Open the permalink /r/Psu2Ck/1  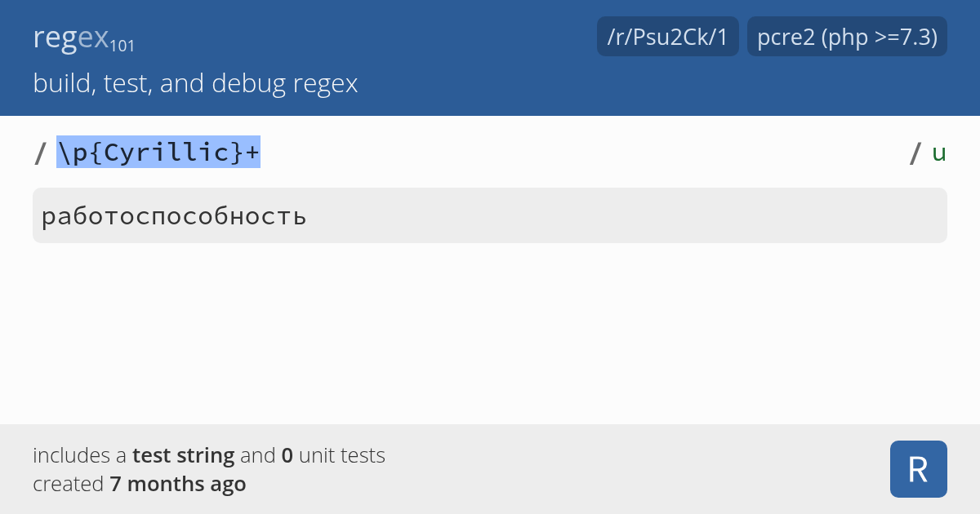point(667,36)
